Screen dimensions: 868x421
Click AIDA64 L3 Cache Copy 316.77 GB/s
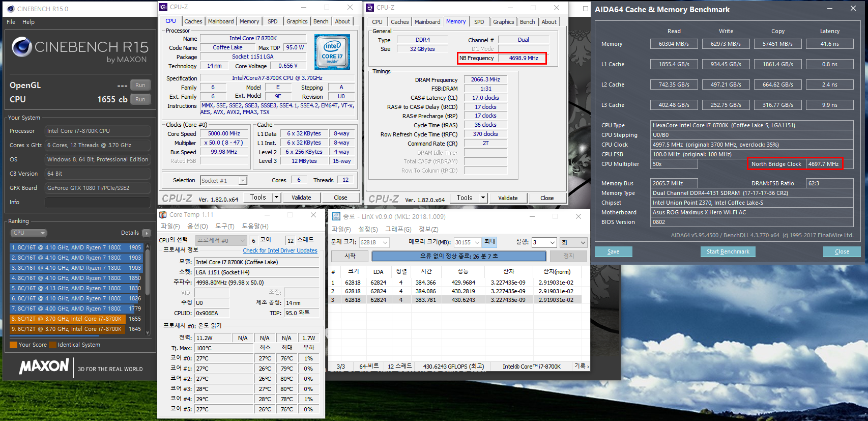tap(777, 105)
